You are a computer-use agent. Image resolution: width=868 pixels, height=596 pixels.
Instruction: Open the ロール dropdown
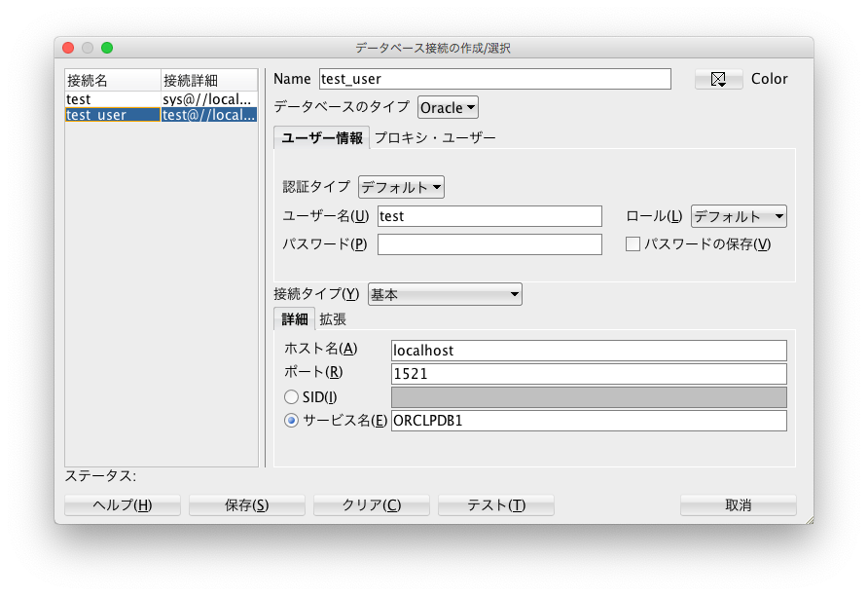739,216
